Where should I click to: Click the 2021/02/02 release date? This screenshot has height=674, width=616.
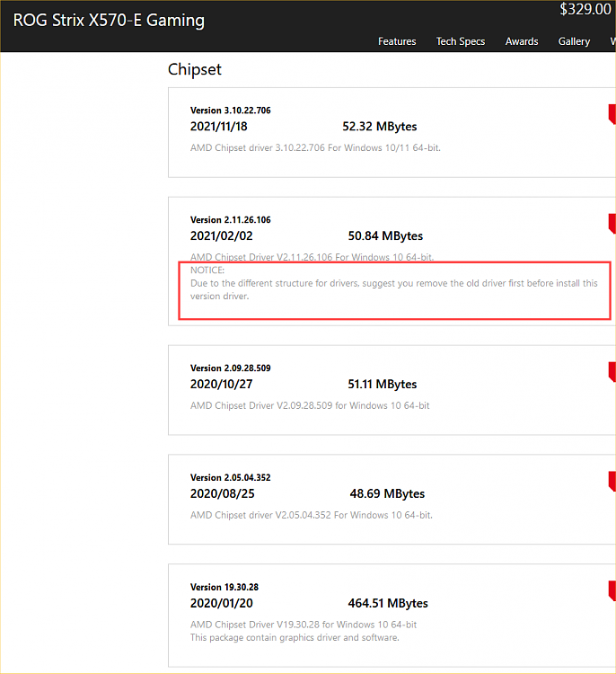click(x=222, y=236)
